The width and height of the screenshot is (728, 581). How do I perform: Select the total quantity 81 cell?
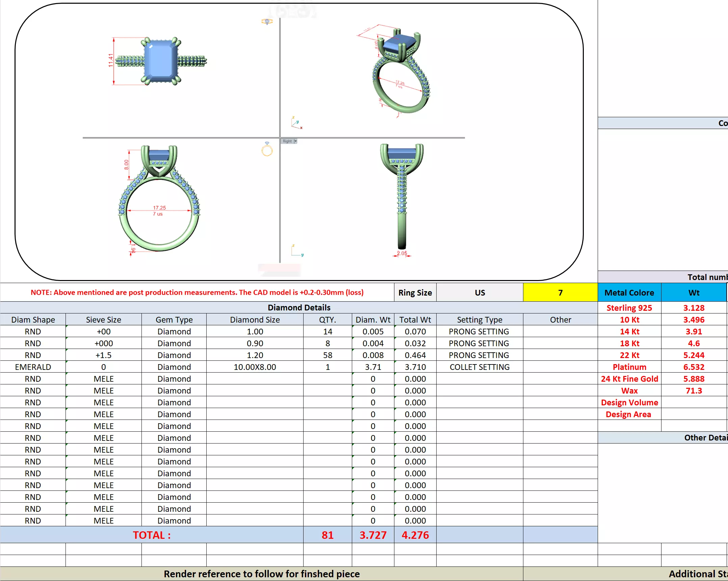click(327, 535)
